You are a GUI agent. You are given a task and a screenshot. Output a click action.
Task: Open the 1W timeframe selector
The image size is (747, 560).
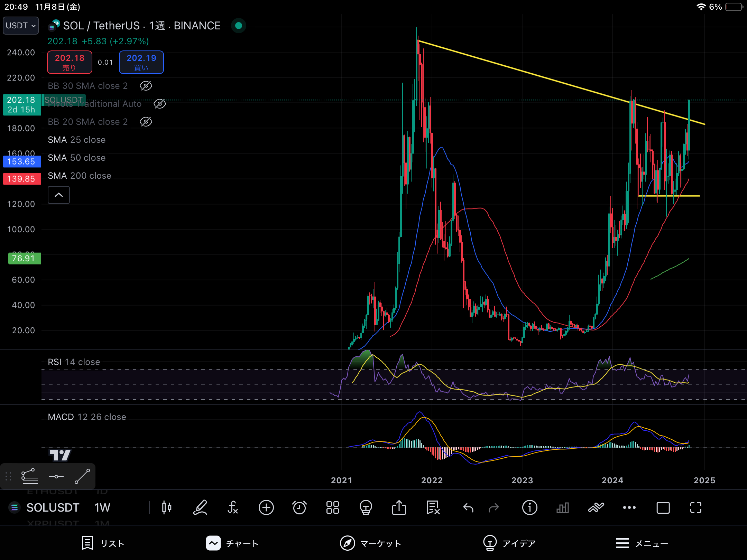pos(102,507)
